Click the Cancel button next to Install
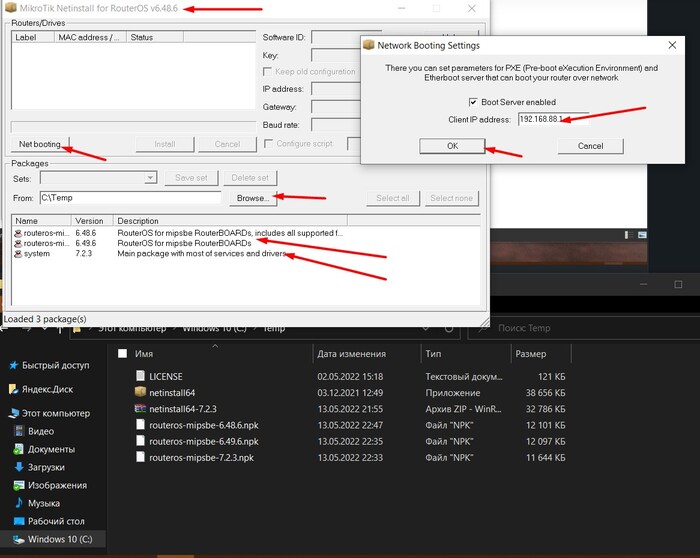This screenshot has height=558, width=700. tap(227, 144)
